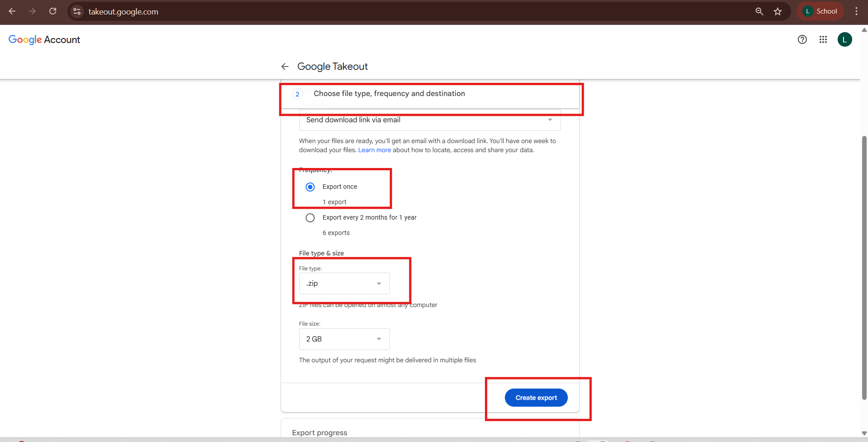This screenshot has width=868, height=442.
Task: Click the site information icon in address bar
Action: click(77, 11)
